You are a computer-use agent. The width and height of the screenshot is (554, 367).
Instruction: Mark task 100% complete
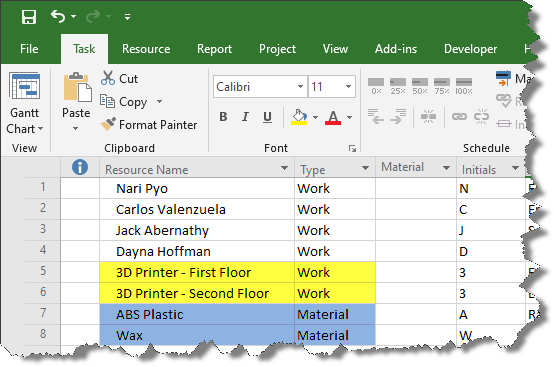tap(464, 86)
